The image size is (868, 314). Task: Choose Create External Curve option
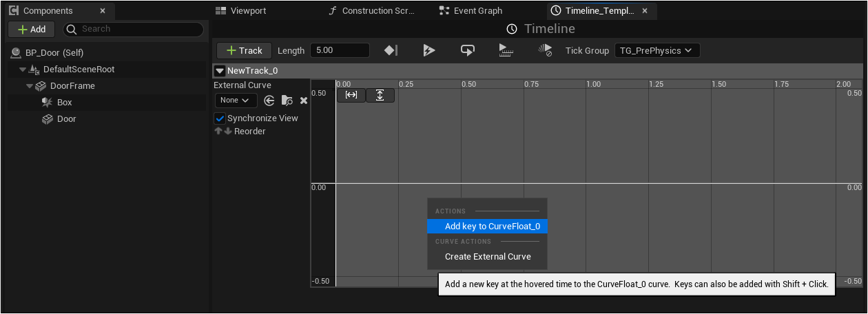pos(488,256)
